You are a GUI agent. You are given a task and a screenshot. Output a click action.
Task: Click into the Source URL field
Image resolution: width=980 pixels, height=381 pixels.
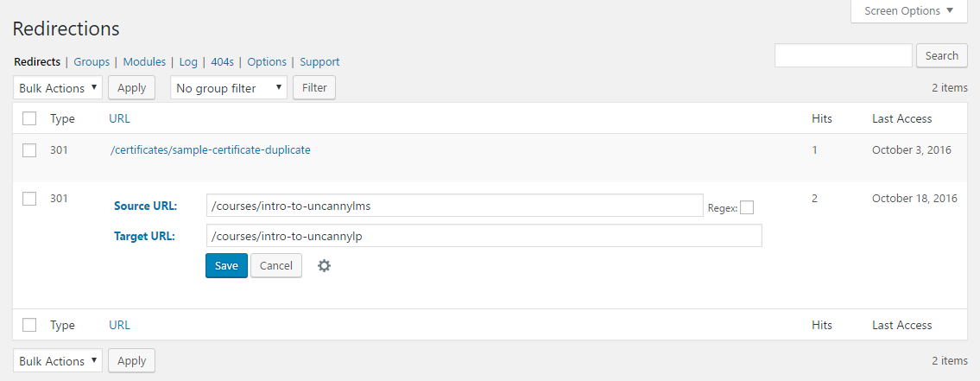454,206
